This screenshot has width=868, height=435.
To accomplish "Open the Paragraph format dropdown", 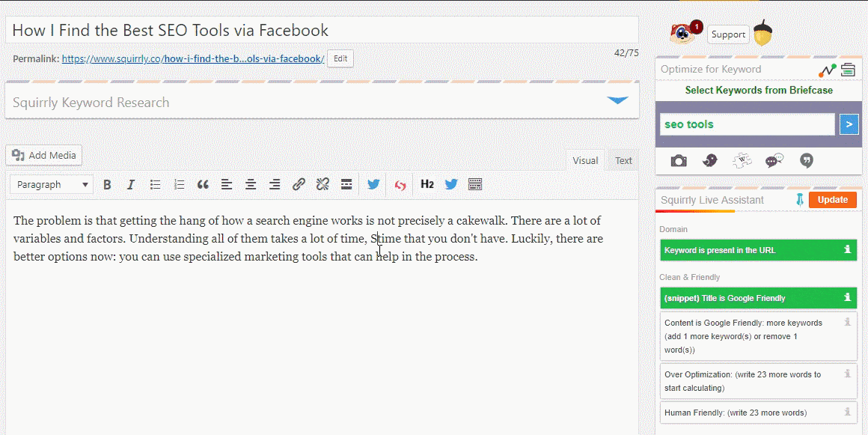I will (x=52, y=184).
